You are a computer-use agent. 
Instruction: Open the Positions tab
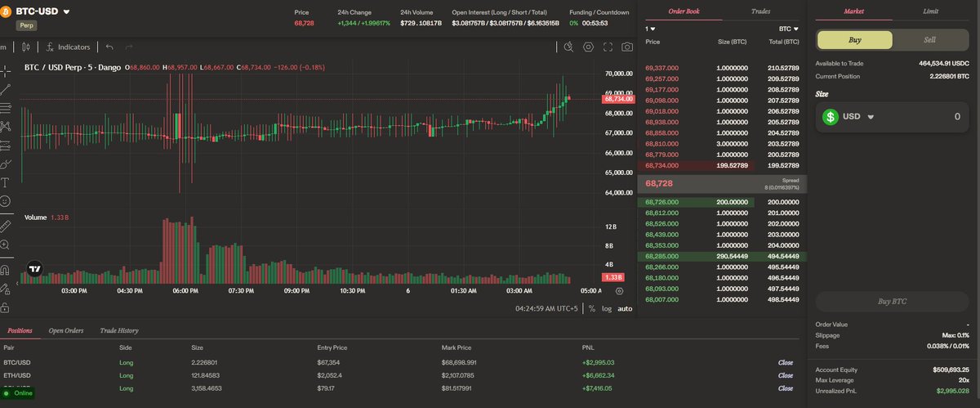20,330
